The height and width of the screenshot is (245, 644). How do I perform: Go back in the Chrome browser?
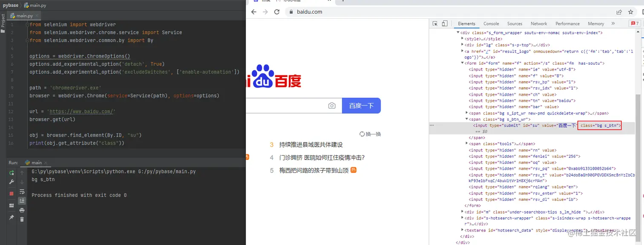pyautogui.click(x=254, y=12)
